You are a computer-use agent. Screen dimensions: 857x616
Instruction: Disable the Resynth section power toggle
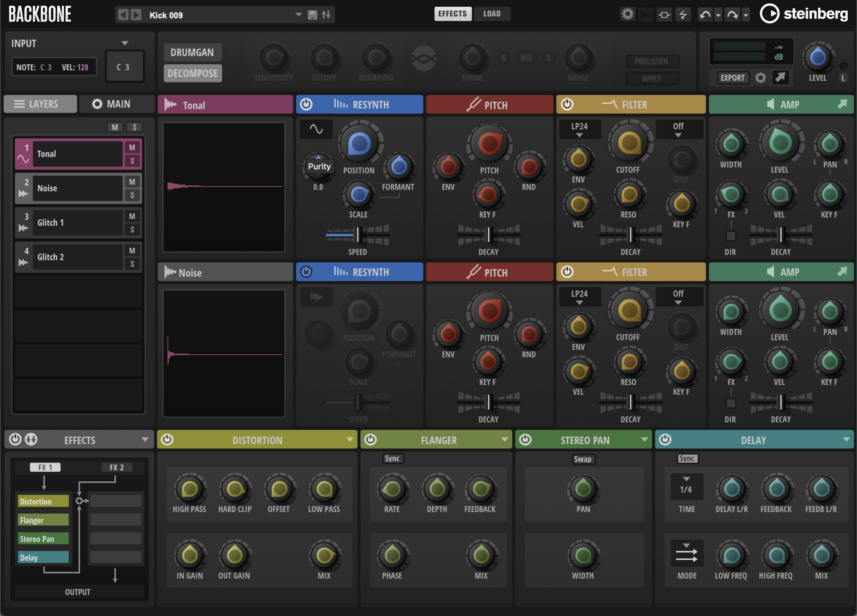pos(307,104)
